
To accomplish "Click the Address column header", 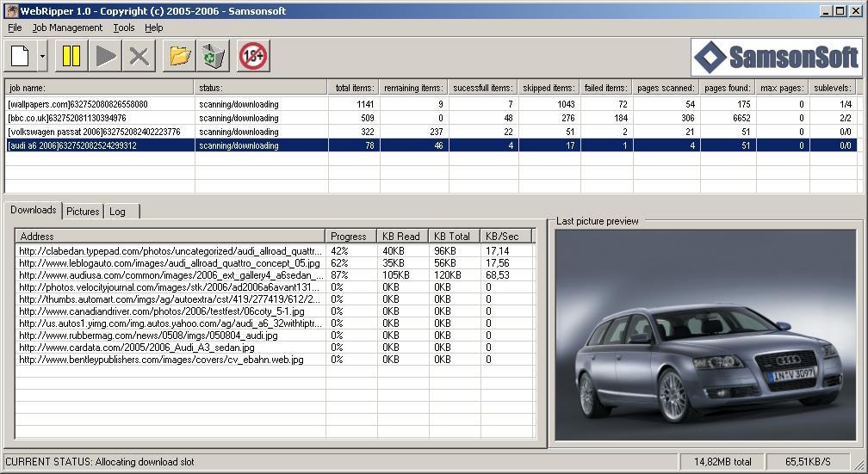I will 170,237.
